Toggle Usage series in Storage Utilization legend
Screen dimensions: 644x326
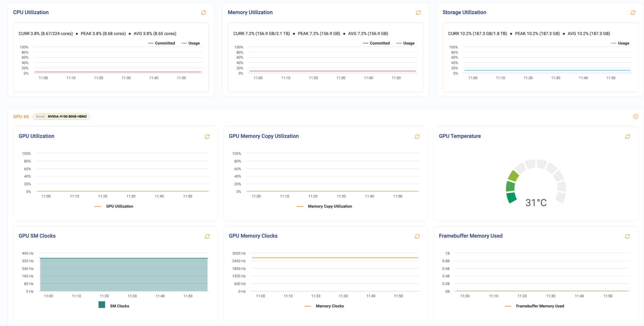pyautogui.click(x=620, y=43)
